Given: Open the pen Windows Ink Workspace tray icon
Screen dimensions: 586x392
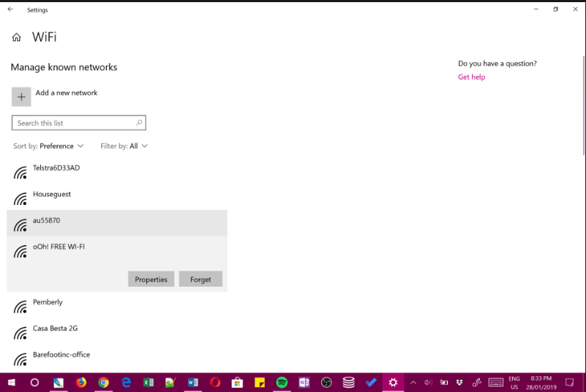Looking at the screenshot, I should (x=476, y=382).
